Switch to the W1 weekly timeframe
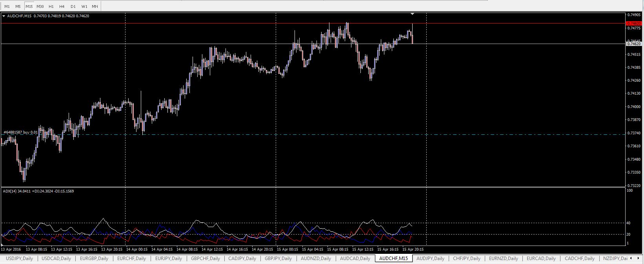 coord(84,6)
